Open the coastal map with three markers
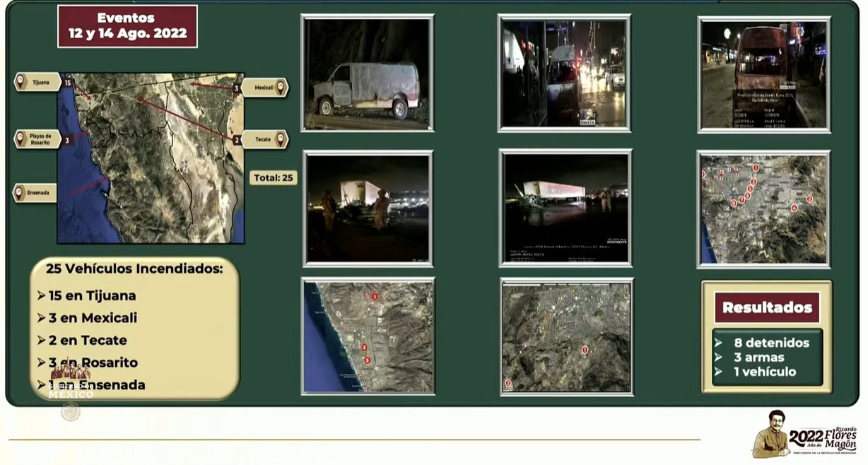868x465 pixels. pyautogui.click(x=368, y=336)
